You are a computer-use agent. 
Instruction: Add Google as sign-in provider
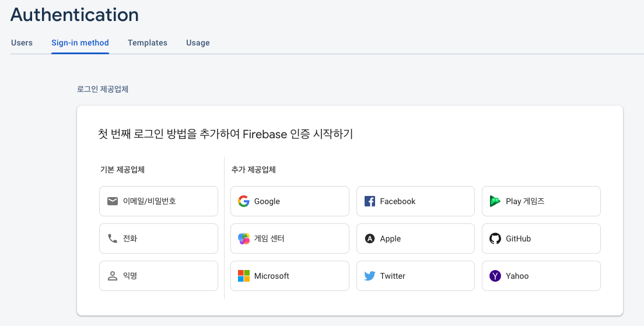point(289,201)
